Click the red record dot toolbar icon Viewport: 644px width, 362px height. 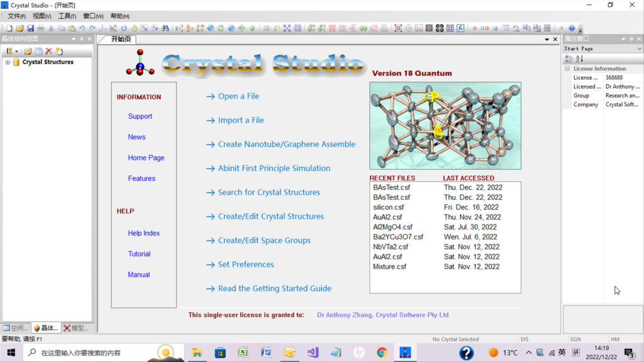coord(475,28)
